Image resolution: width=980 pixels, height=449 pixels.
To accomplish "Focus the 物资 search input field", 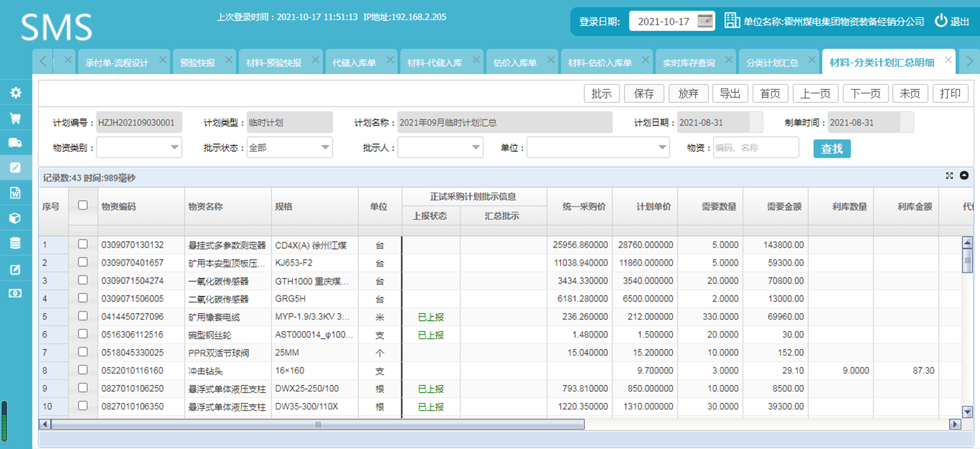I will click(756, 148).
